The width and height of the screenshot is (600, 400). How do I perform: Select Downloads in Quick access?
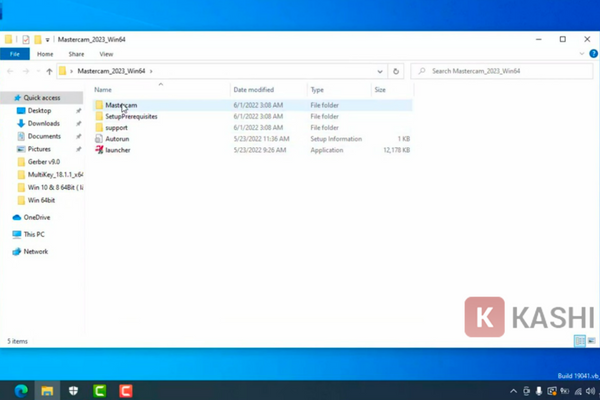coord(43,123)
